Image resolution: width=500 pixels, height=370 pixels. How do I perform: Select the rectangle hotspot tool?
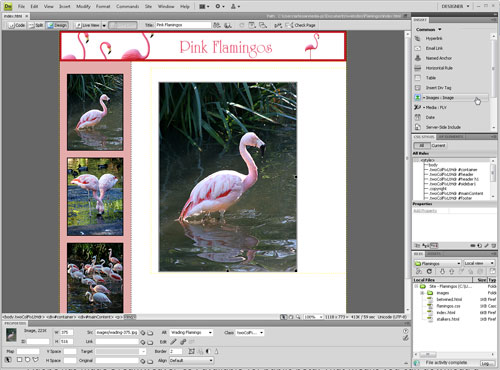[x=19, y=360]
